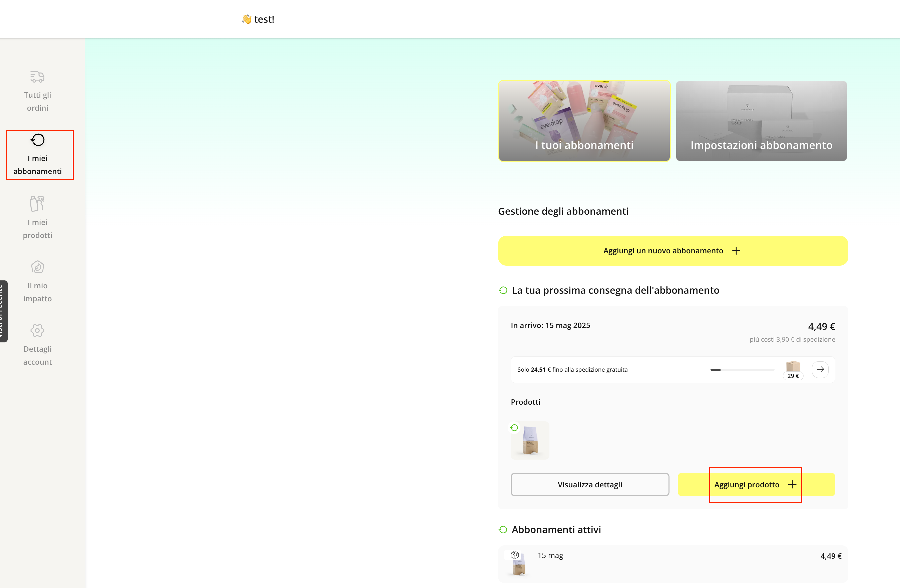Expand free shipping details with arrow button
Image resolution: width=900 pixels, height=588 pixels.
(x=820, y=369)
